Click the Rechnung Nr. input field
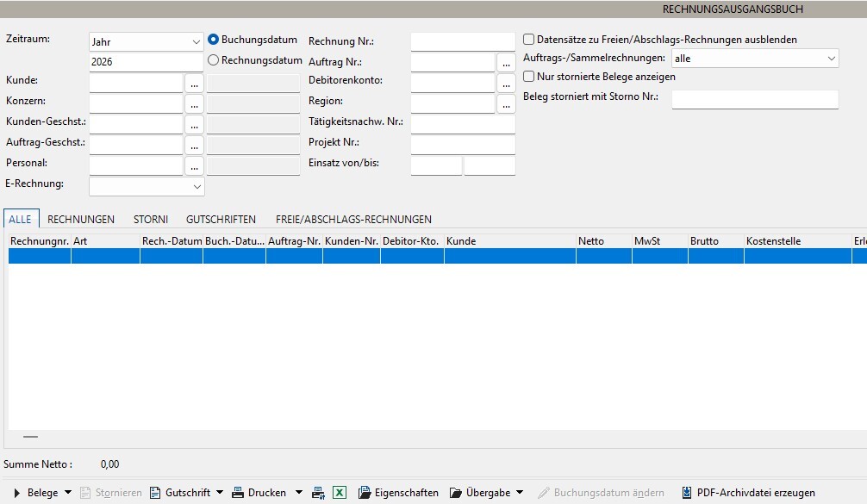The image size is (867, 504). click(463, 41)
